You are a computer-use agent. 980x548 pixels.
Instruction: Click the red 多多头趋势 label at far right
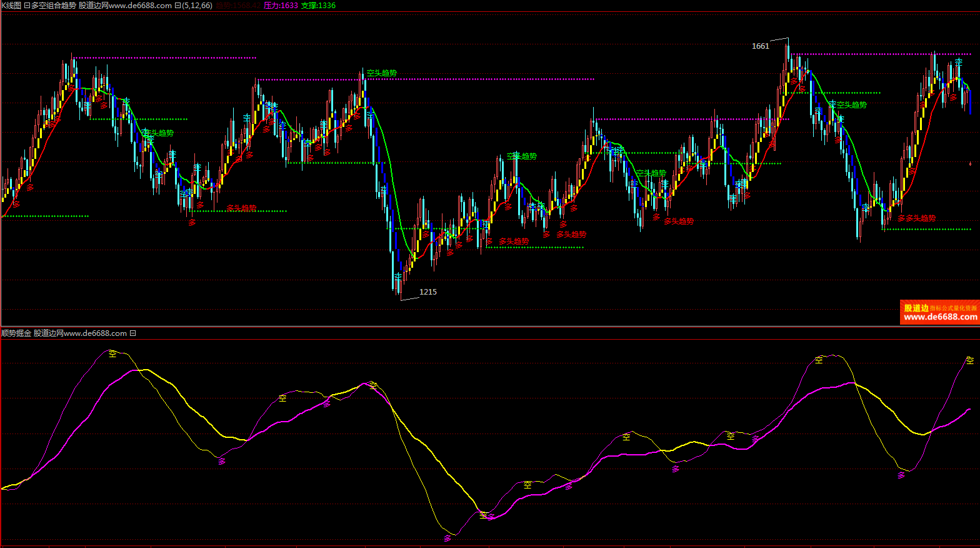coord(917,218)
